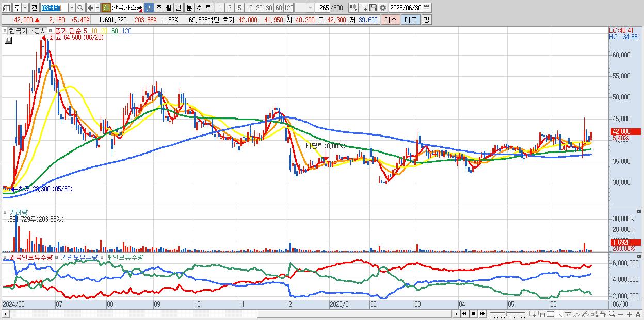This screenshot has height=320, width=644.
Task: Click the candle count field showing 265
Action: click(x=324, y=8)
